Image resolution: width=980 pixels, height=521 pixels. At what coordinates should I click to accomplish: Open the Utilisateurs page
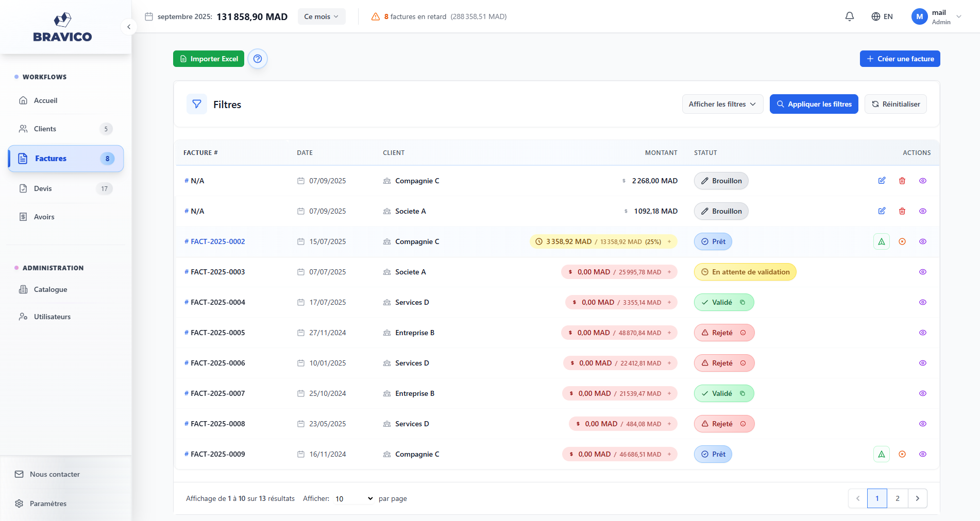click(x=66, y=317)
